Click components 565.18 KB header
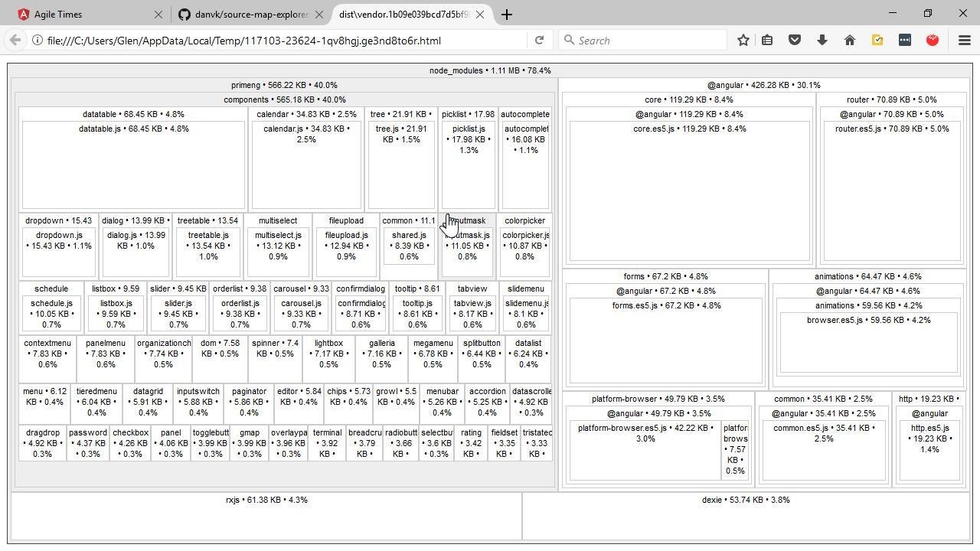The image size is (980, 551). pos(284,99)
